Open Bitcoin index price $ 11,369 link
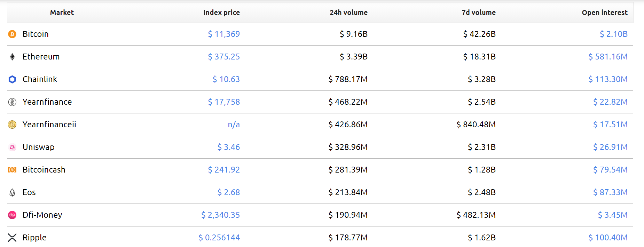Image resolution: width=644 pixels, height=247 pixels. pos(224,34)
